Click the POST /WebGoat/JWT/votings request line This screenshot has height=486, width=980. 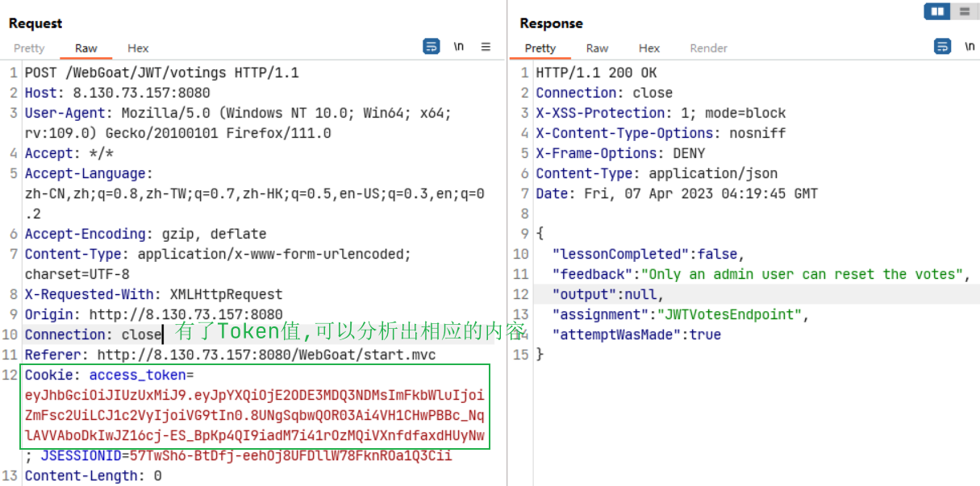[x=161, y=73]
